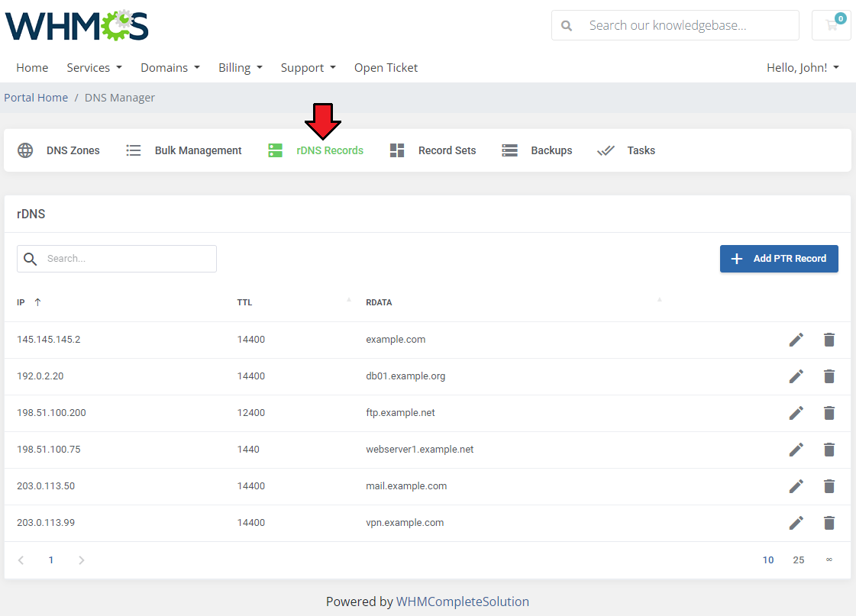Open the Open Ticket menu item
This screenshot has height=616, width=856.
point(386,68)
